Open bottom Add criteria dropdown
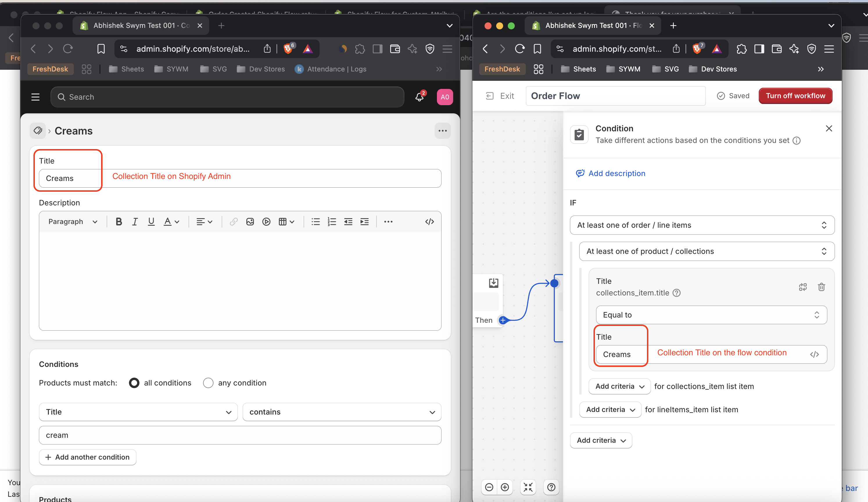Image resolution: width=868 pixels, height=502 pixels. coord(601,440)
